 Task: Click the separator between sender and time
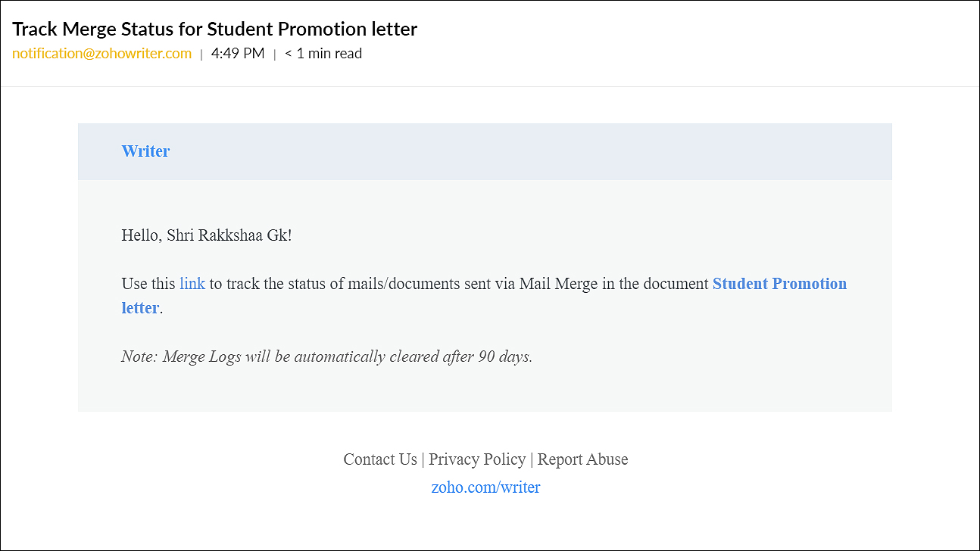click(201, 54)
